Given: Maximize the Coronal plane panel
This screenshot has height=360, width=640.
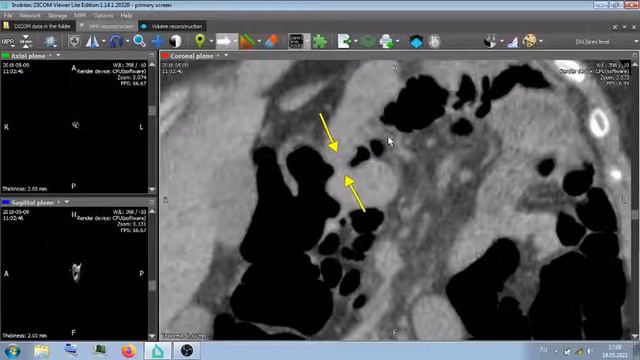Looking at the screenshot, I should pyautogui.click(x=635, y=55).
